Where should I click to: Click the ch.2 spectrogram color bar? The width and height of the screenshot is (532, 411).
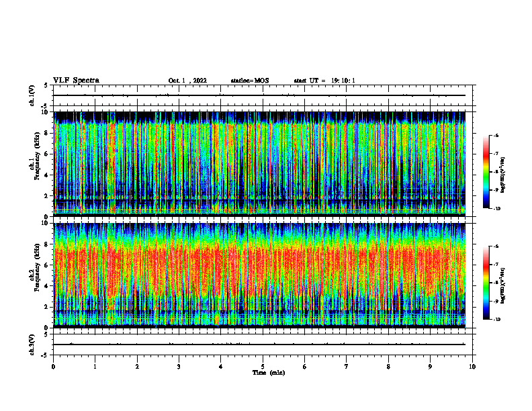coord(486,283)
